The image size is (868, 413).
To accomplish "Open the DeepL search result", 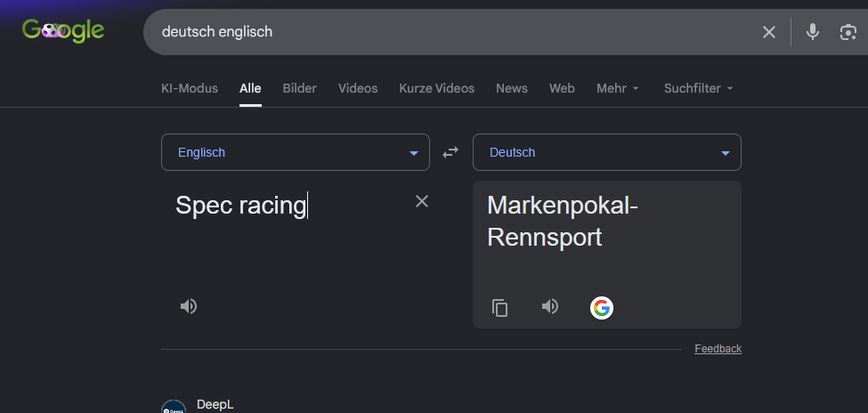I will (215, 405).
